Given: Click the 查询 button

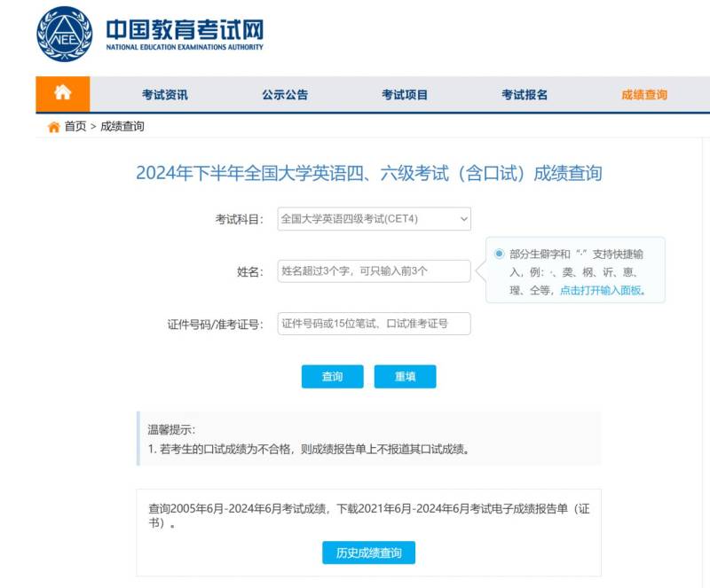Looking at the screenshot, I should coord(332,377).
